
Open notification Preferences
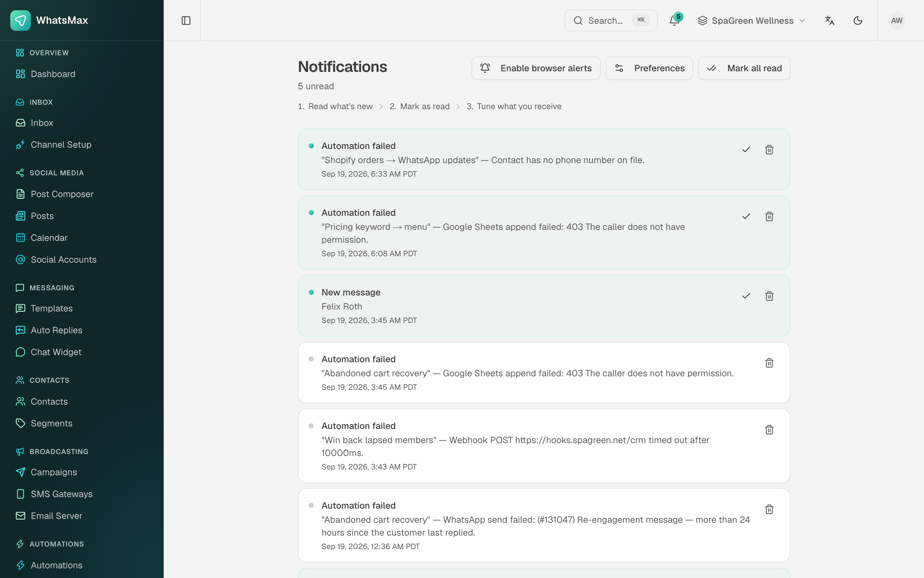click(x=649, y=68)
